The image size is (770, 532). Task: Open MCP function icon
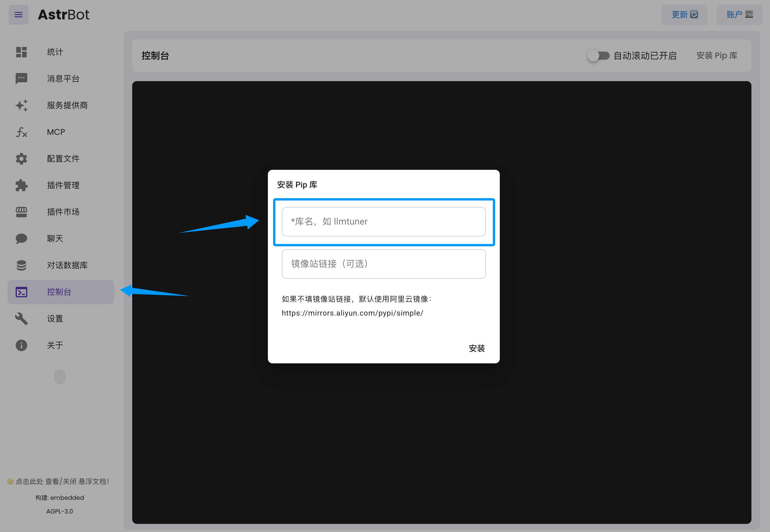(21, 132)
